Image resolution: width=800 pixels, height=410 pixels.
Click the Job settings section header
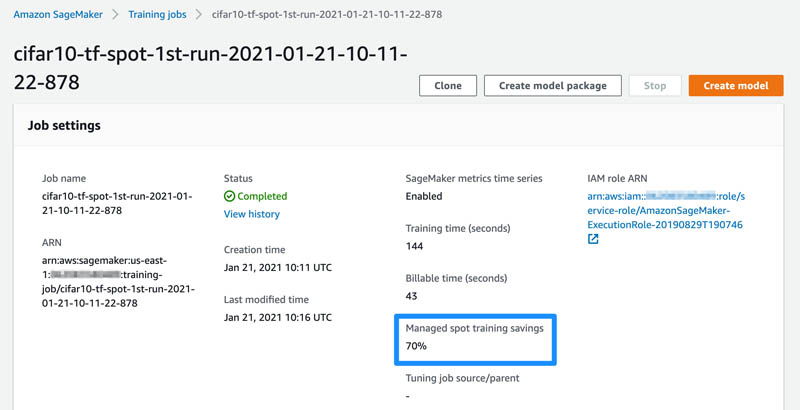click(x=64, y=125)
